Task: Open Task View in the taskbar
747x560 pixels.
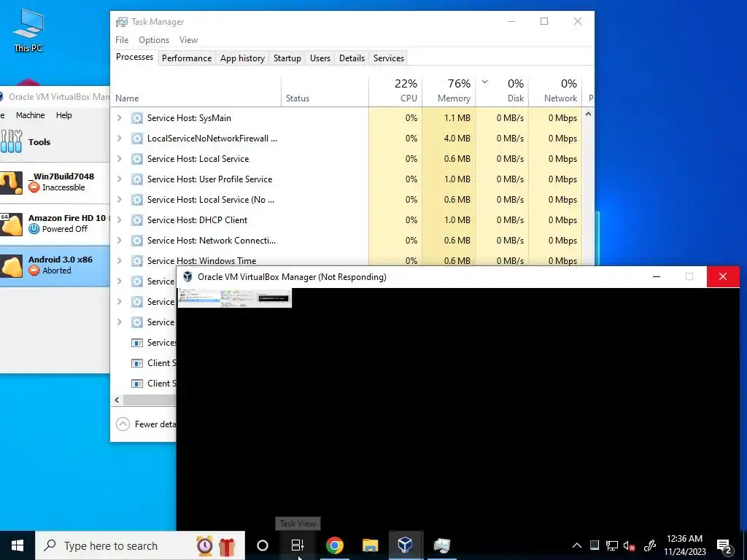Action: coord(298,545)
